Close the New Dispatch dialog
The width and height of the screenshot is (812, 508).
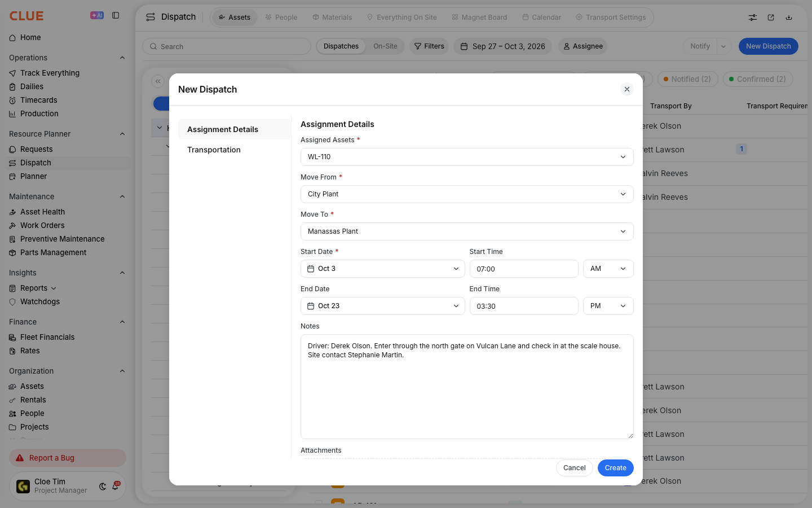tap(626, 89)
